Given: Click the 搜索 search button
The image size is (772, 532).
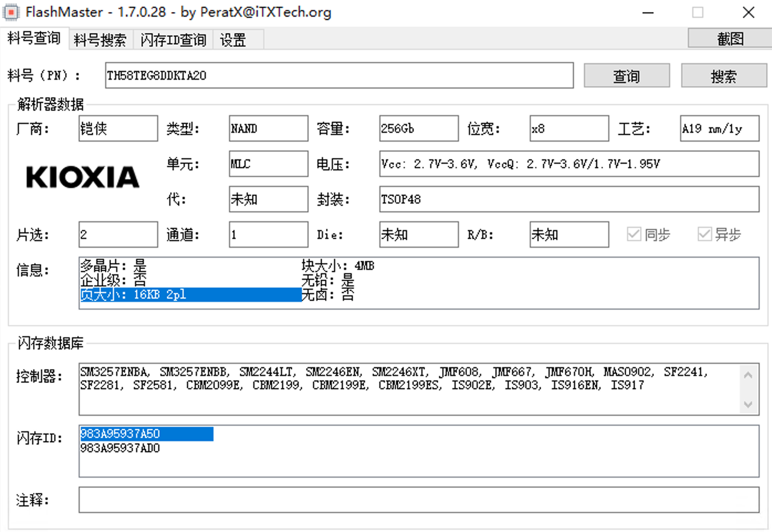Looking at the screenshot, I should click(x=724, y=76).
